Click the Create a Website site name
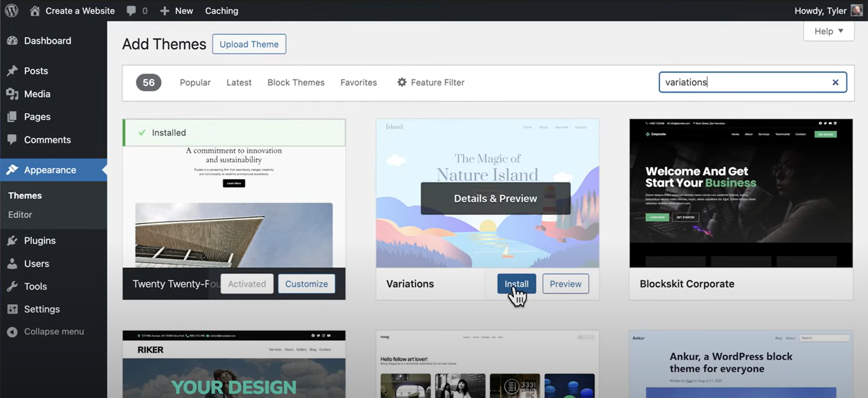Viewport: 868px width, 398px height. click(x=80, y=11)
